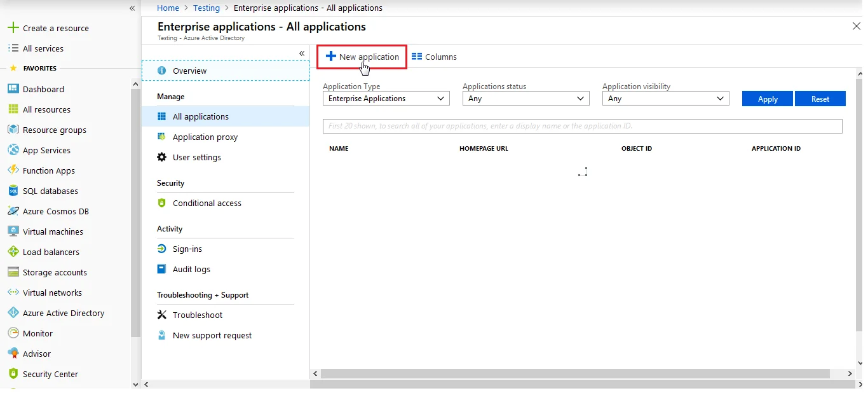Click the Reset button
The image size is (868, 393).
pyautogui.click(x=820, y=99)
